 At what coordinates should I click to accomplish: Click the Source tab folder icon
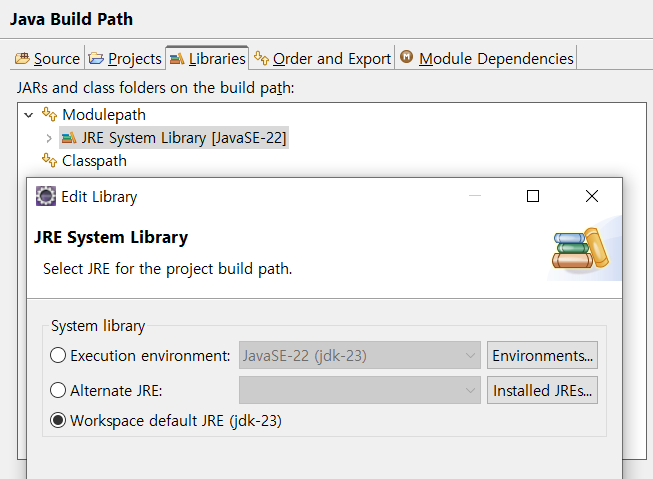[x=22, y=58]
